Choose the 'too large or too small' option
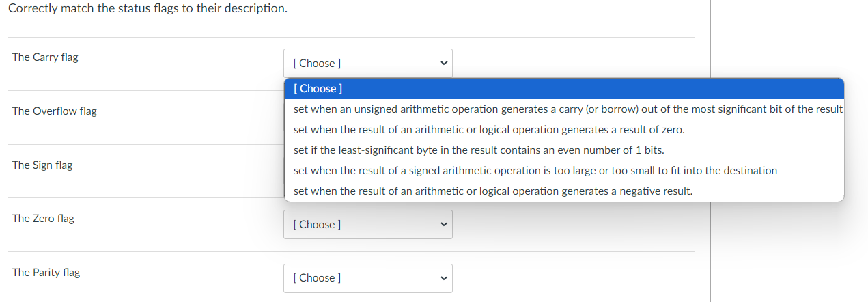 click(x=535, y=171)
